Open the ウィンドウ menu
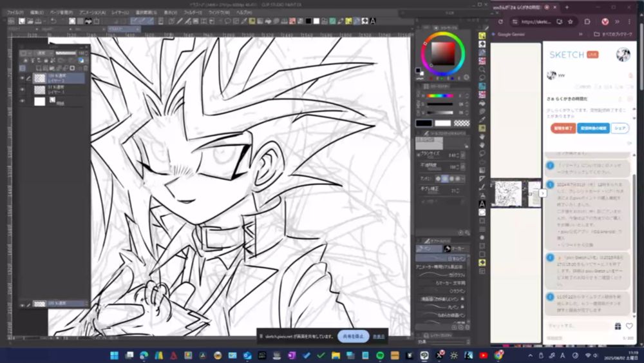The height and width of the screenshot is (363, 644). tap(218, 13)
